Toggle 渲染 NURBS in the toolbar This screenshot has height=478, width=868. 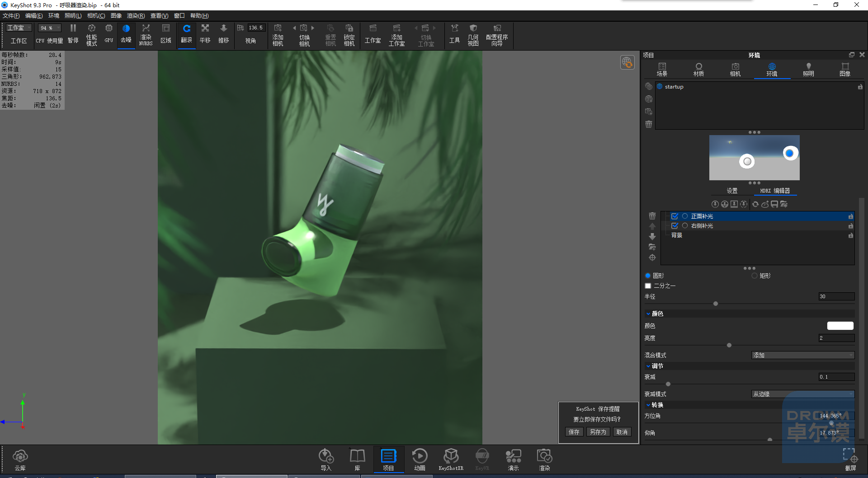click(146, 35)
